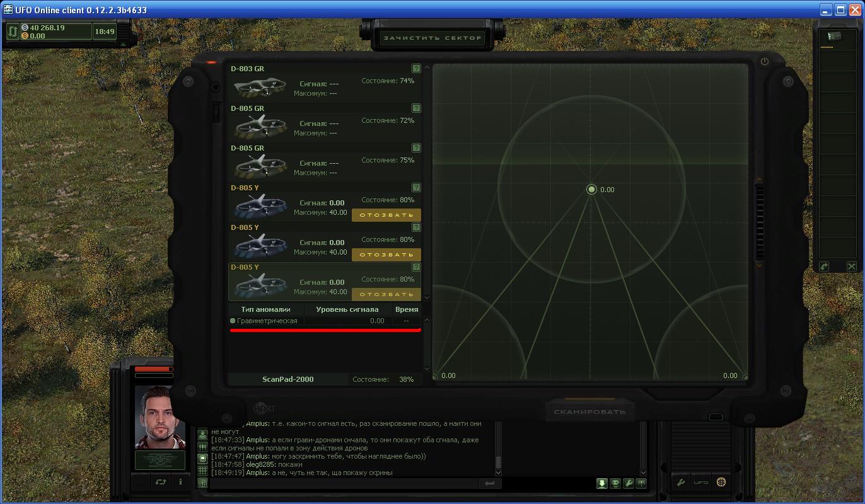Click the UFO button in bottom panel
The width and height of the screenshot is (865, 504).
point(701,483)
